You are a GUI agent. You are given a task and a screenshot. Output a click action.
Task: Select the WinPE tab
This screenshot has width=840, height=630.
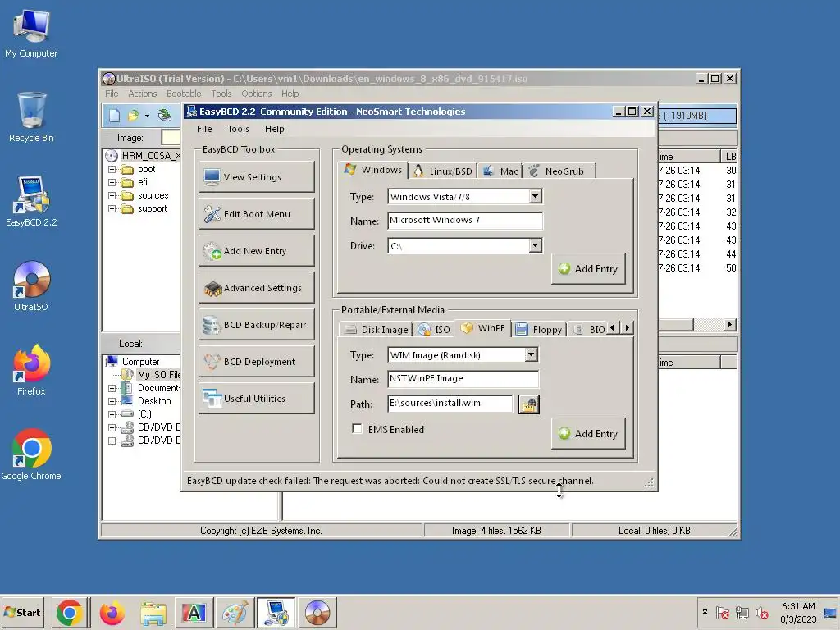(x=483, y=328)
